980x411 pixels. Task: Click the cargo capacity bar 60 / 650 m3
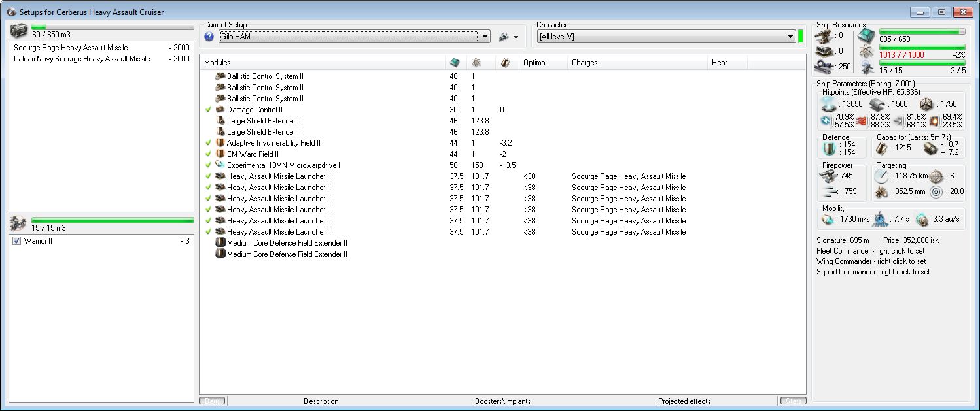click(x=113, y=27)
